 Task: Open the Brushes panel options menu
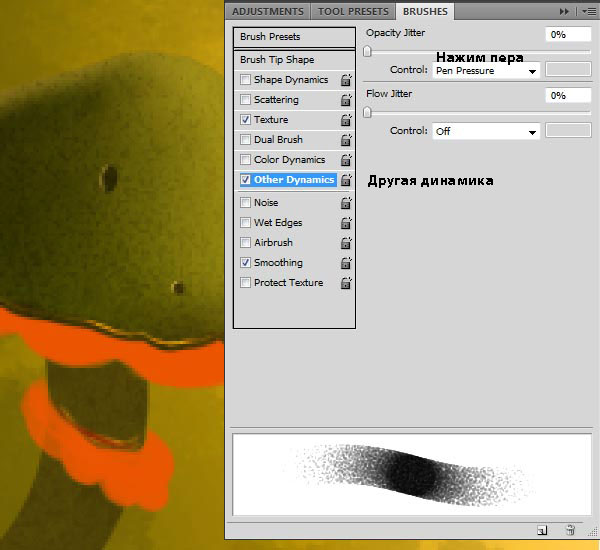pos(589,11)
